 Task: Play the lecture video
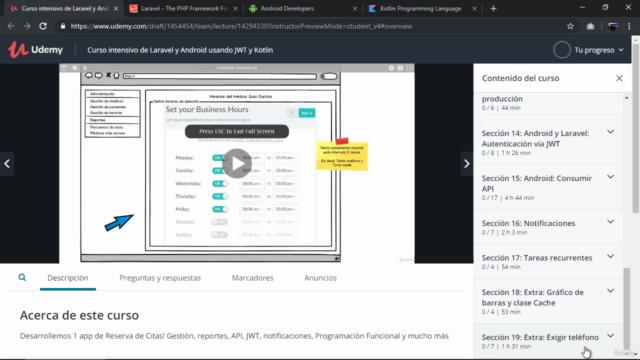(237, 163)
